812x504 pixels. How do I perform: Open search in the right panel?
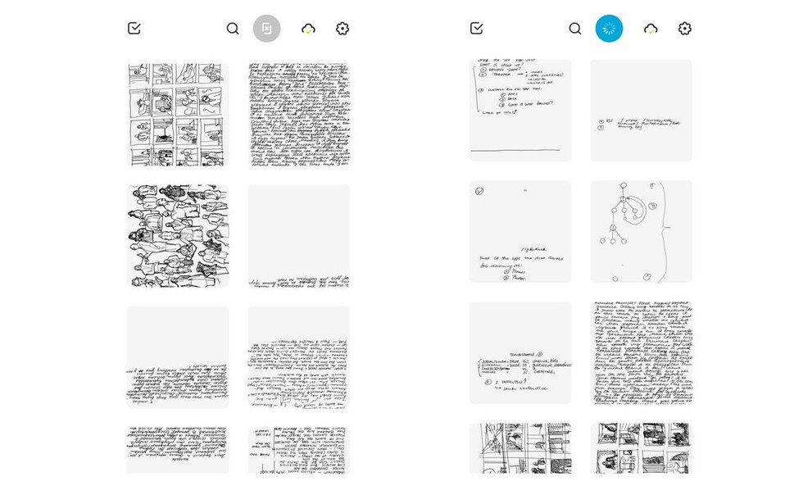575,29
